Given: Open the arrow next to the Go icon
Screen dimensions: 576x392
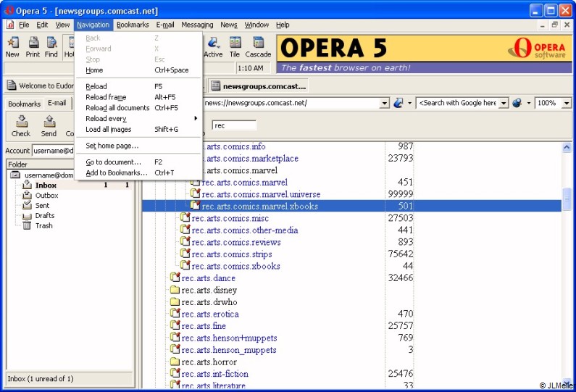Looking at the screenshot, I should pyautogui.click(x=409, y=103).
